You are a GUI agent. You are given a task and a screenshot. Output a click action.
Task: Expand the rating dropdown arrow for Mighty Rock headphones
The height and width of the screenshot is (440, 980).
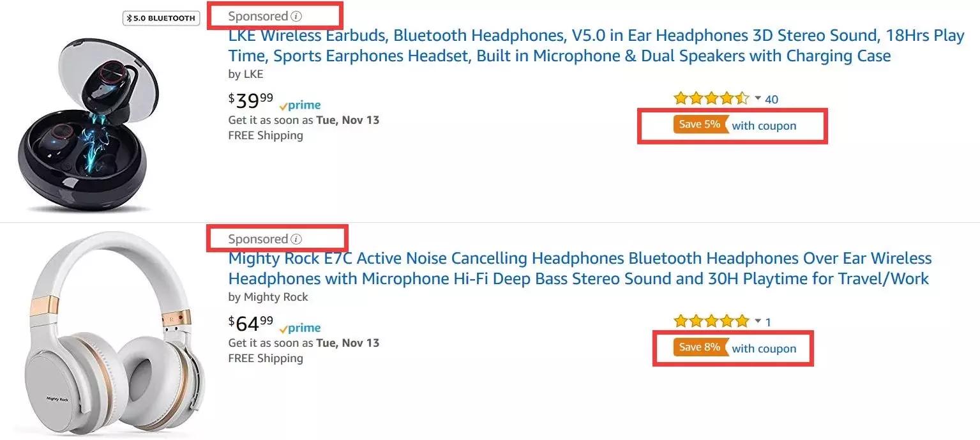point(758,321)
